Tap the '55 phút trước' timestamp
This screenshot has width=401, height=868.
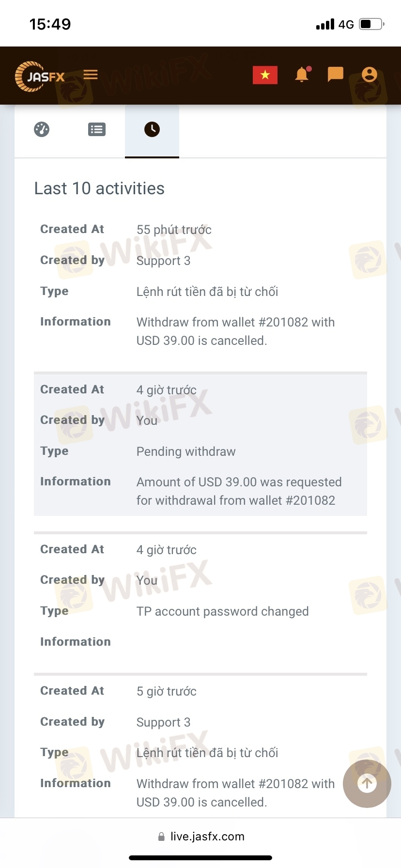coord(174,230)
